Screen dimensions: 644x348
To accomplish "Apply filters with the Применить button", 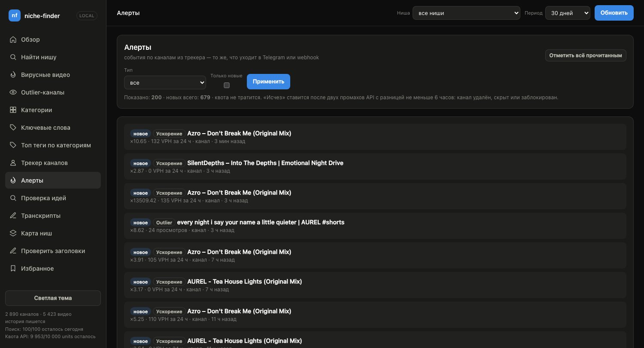I will [x=268, y=82].
